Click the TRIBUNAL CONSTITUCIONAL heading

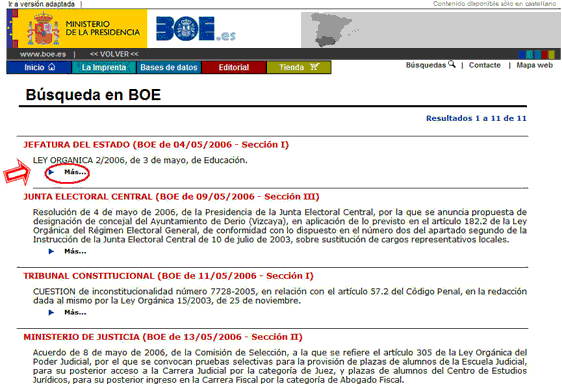(x=168, y=276)
